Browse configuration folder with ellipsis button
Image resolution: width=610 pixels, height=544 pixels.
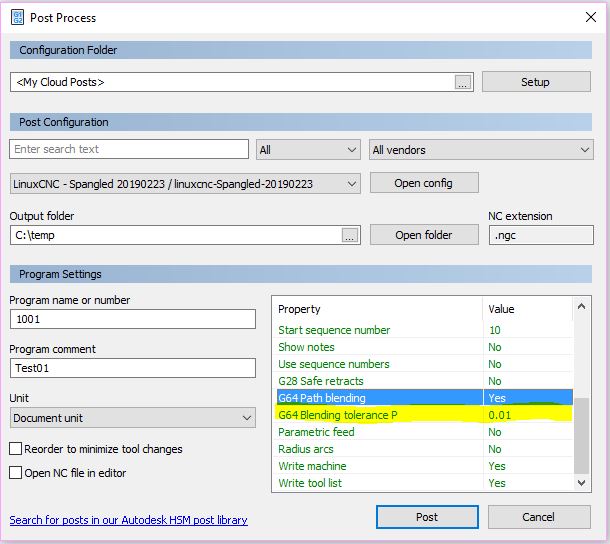click(x=463, y=82)
